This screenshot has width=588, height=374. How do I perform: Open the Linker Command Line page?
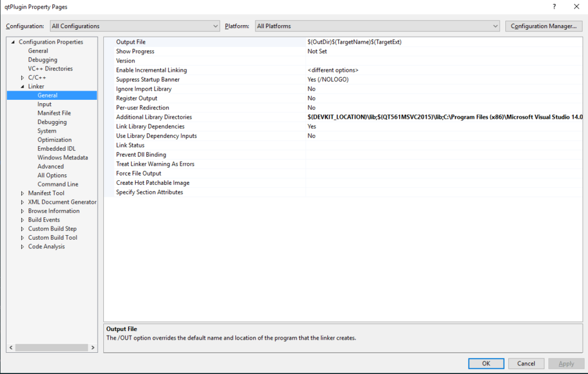(x=57, y=184)
